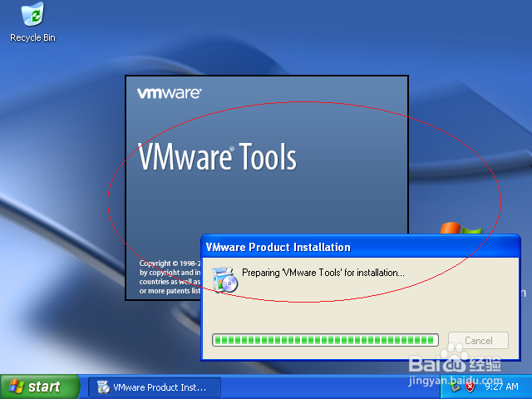Image resolution: width=532 pixels, height=399 pixels.
Task: Click "Preparing 'VMware Tools' for installation..." text
Action: pyautogui.click(x=323, y=273)
